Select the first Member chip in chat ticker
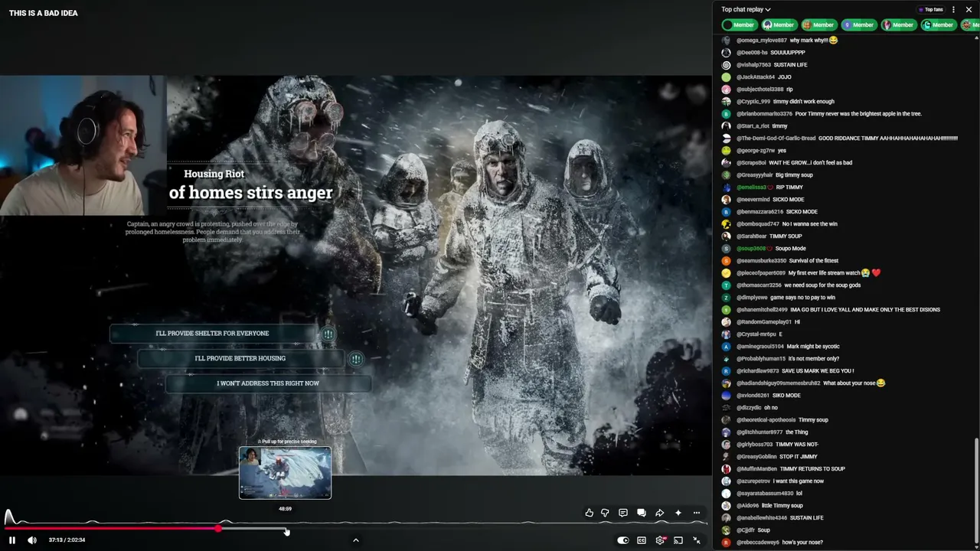The image size is (980, 551). point(739,24)
